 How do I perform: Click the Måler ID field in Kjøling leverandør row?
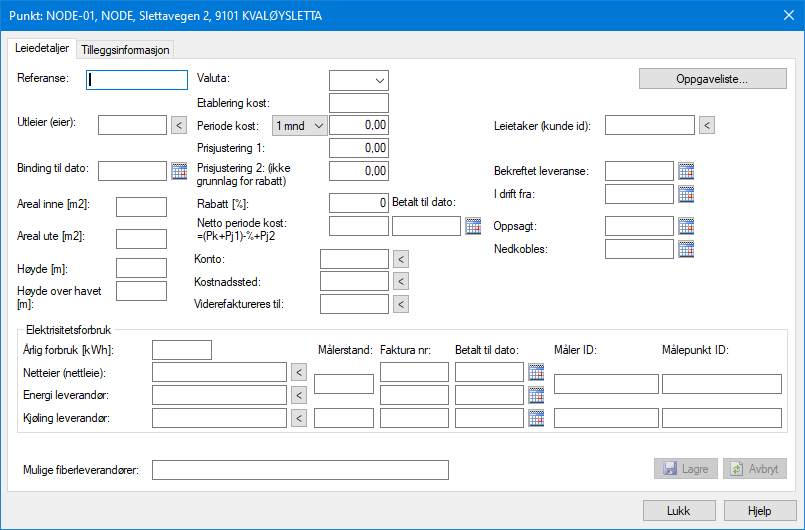point(606,418)
